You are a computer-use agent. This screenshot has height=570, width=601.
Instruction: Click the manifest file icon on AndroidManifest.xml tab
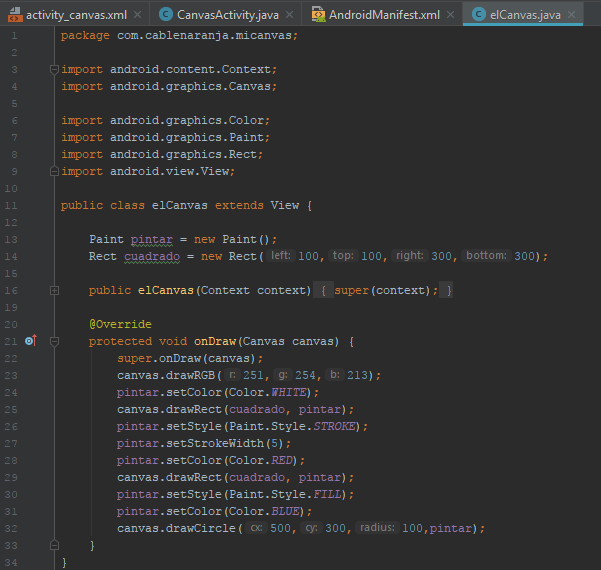[319, 15]
